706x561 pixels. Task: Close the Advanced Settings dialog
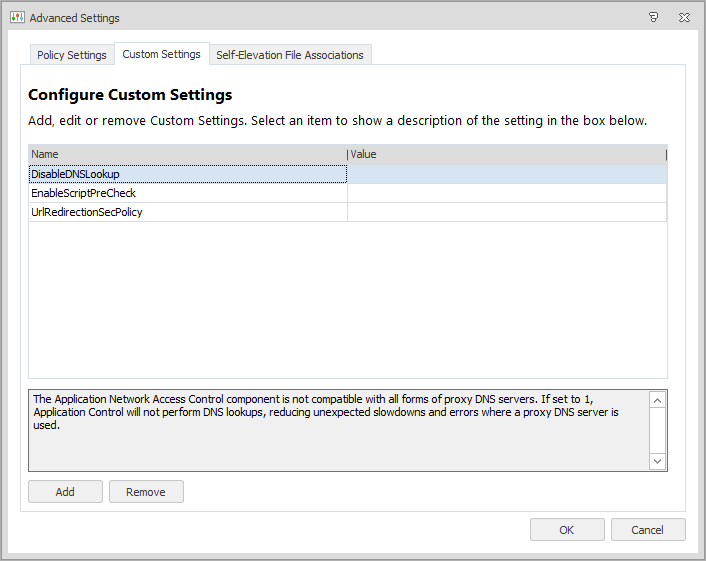(684, 17)
